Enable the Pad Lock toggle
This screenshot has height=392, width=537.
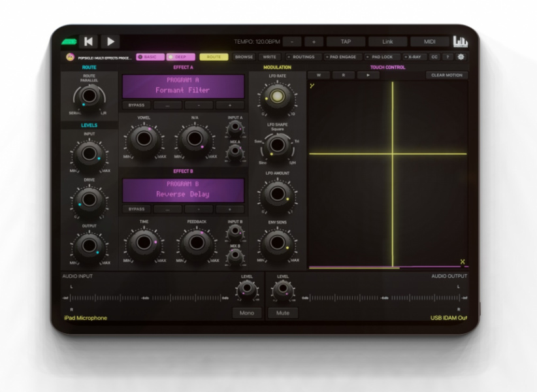click(x=380, y=57)
